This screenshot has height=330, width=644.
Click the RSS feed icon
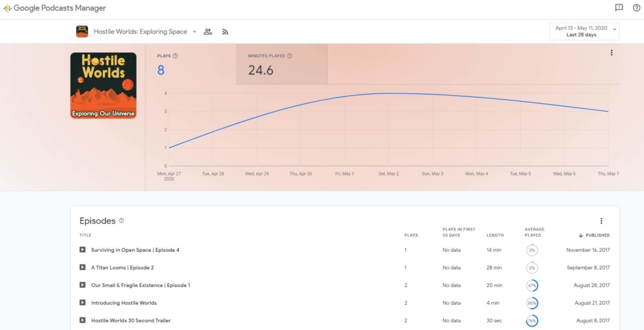225,31
